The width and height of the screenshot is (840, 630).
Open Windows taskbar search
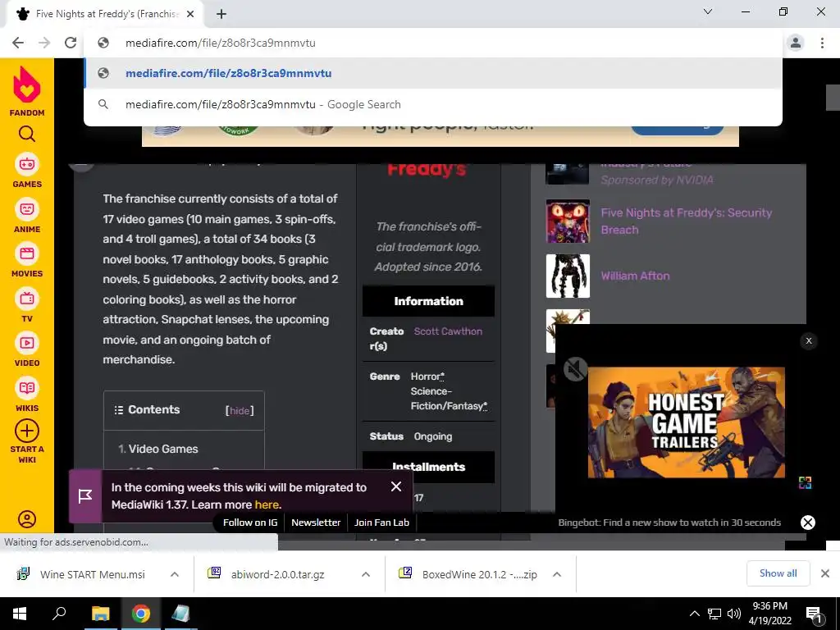pos(59,614)
